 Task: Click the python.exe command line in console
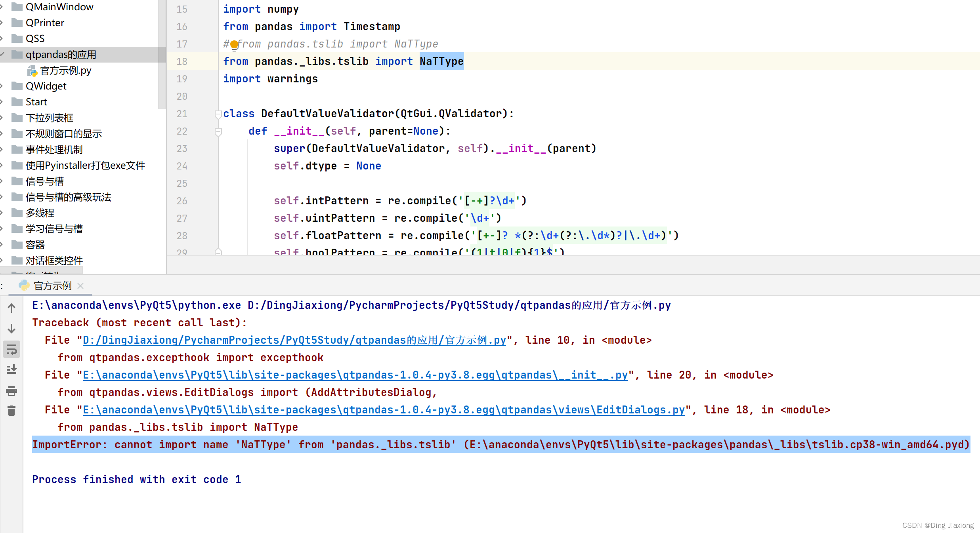352,305
